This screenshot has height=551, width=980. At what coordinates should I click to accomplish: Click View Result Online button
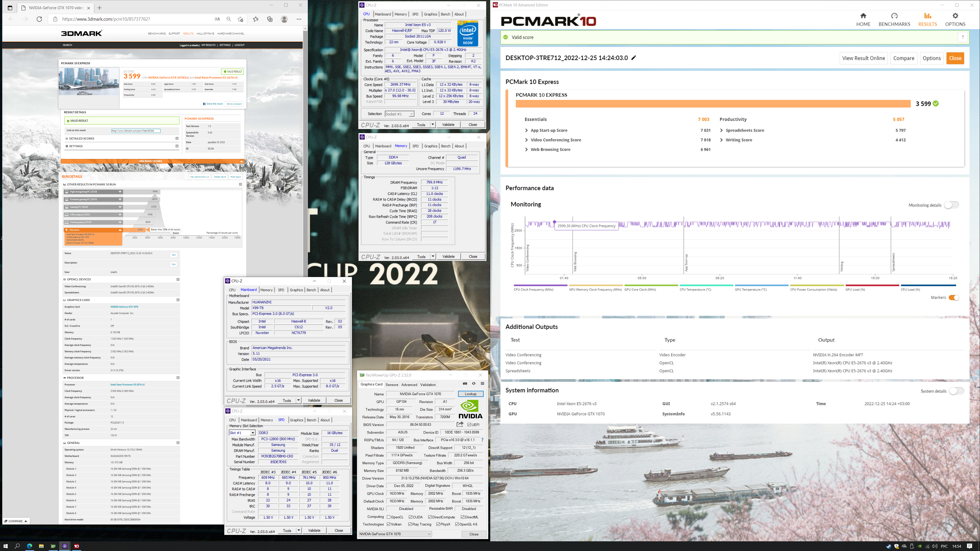(864, 58)
